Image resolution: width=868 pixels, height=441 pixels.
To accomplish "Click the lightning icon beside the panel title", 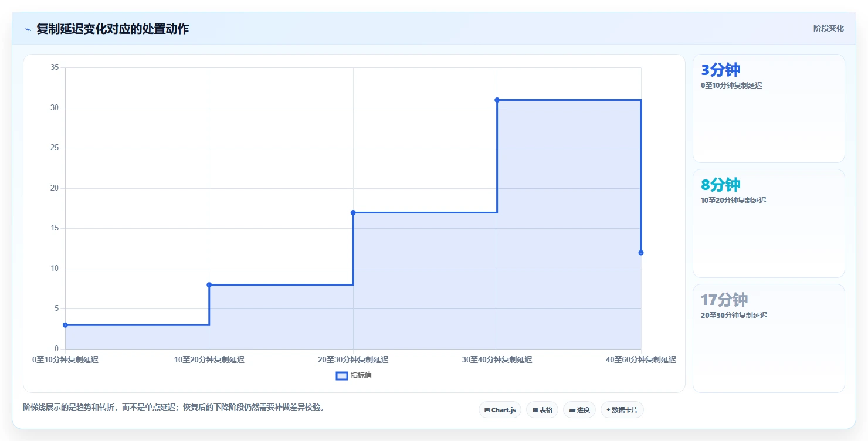I will [x=28, y=29].
